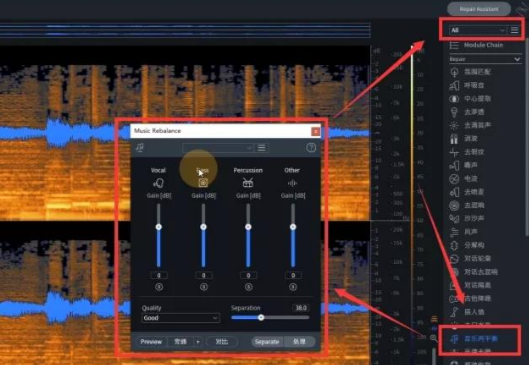The image size is (529, 365).
Task: Open the All module filter dropdown
Action: [478, 30]
